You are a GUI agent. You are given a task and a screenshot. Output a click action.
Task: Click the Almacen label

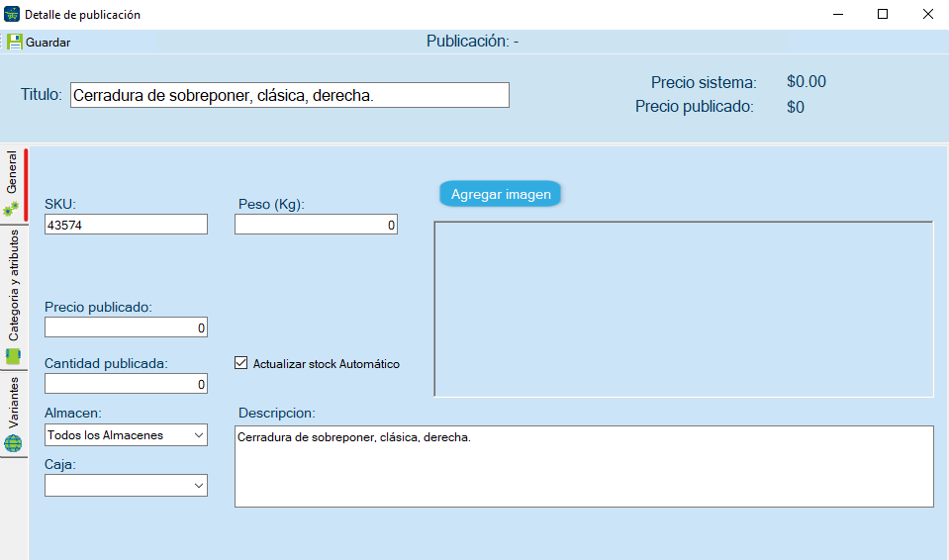point(73,413)
